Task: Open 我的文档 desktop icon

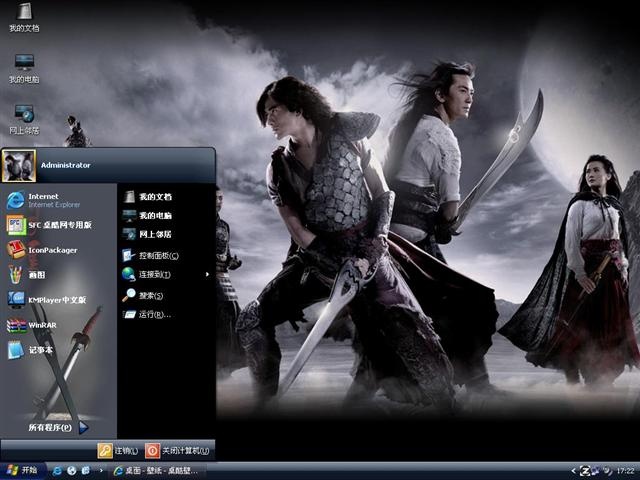Action: point(24,18)
